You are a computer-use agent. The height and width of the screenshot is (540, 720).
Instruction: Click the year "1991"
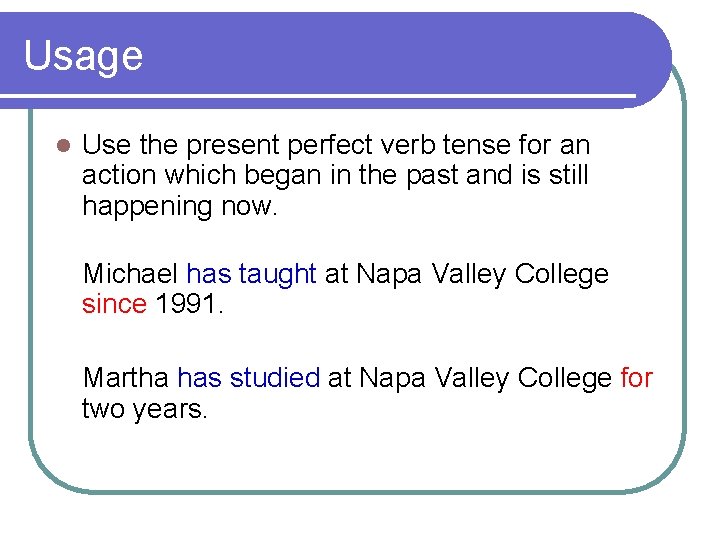point(190,304)
